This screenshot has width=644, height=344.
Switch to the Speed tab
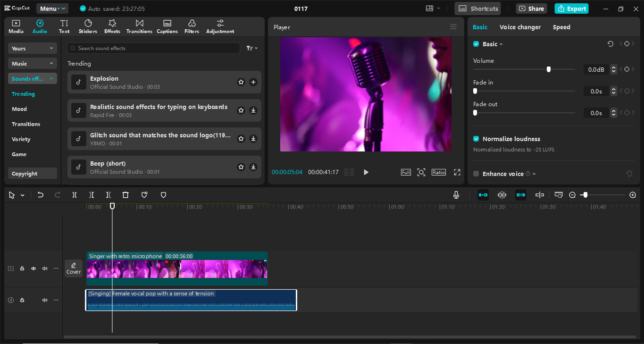pyautogui.click(x=561, y=27)
